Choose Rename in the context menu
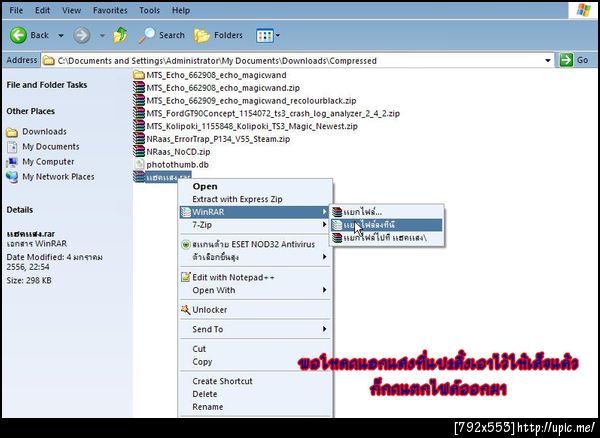600x438 pixels. [255, 407]
